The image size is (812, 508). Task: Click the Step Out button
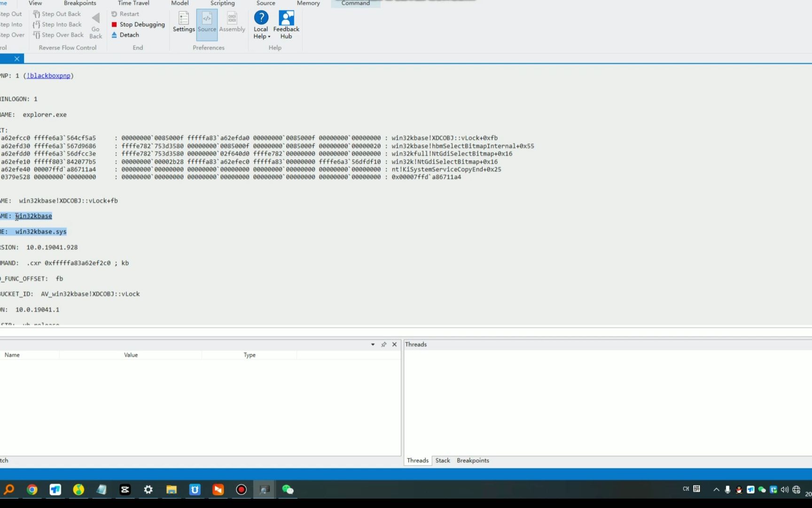[x=11, y=14]
